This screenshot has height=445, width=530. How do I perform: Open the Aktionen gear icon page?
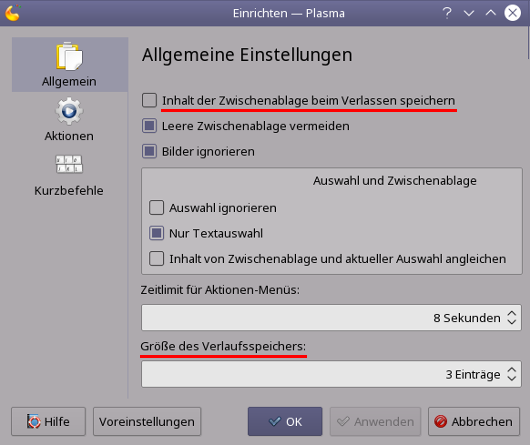(x=69, y=112)
